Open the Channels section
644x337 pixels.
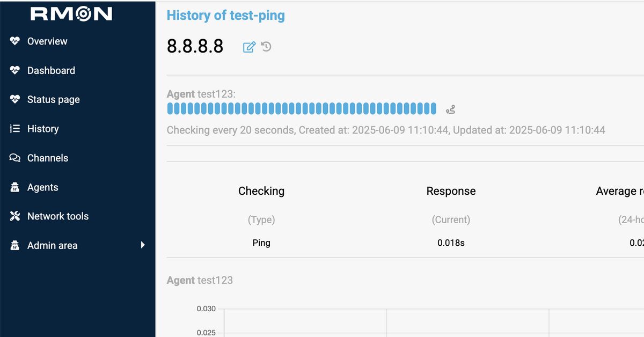click(48, 158)
